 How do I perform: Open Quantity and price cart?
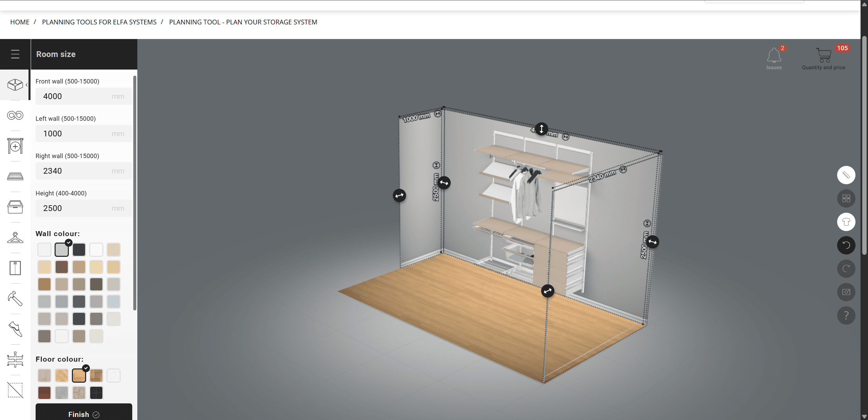point(824,56)
